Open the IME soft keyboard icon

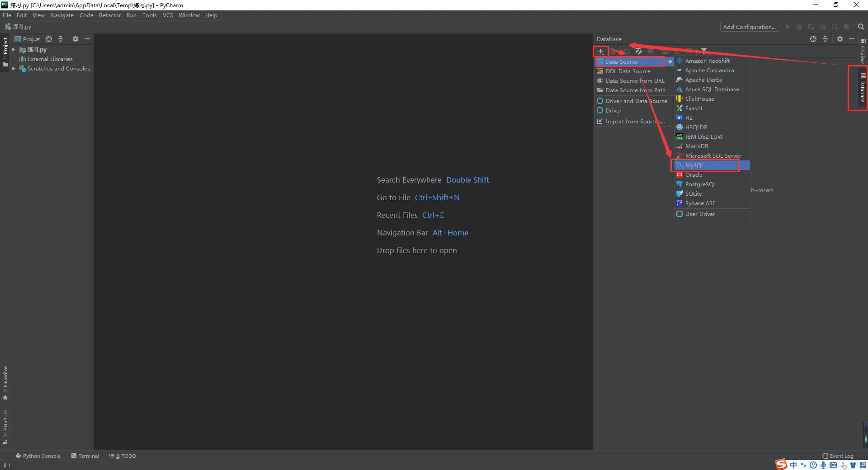tap(833, 465)
